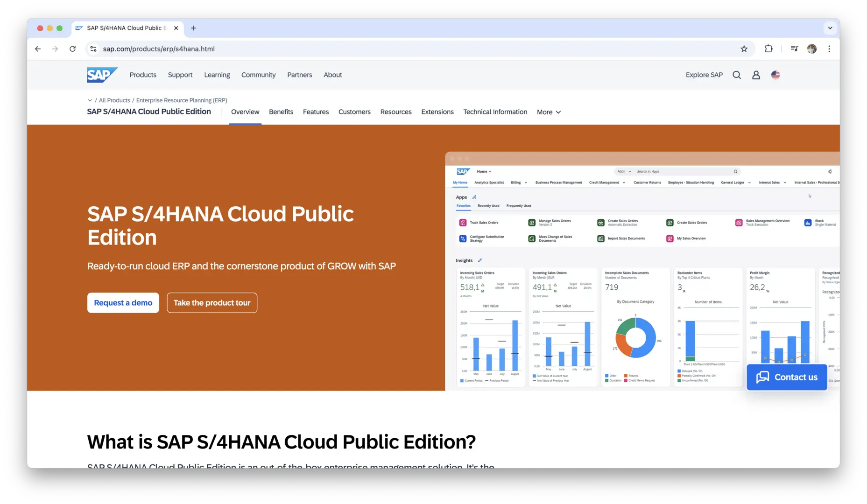Open the Support menu

[x=180, y=75]
